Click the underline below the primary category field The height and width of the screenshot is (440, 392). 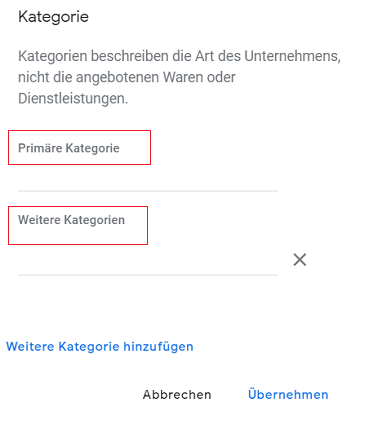click(148, 191)
